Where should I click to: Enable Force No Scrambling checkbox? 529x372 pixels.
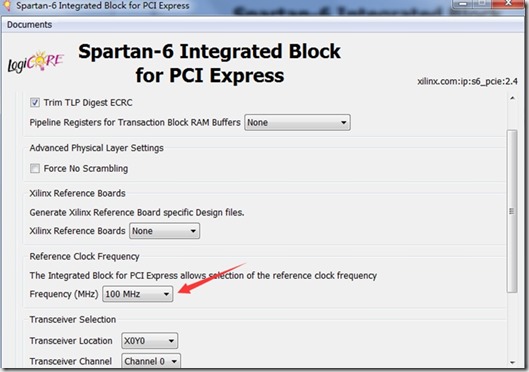coord(35,168)
